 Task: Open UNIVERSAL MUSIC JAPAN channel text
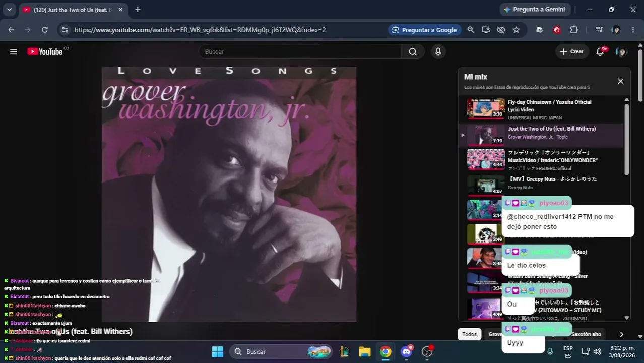[x=535, y=118]
